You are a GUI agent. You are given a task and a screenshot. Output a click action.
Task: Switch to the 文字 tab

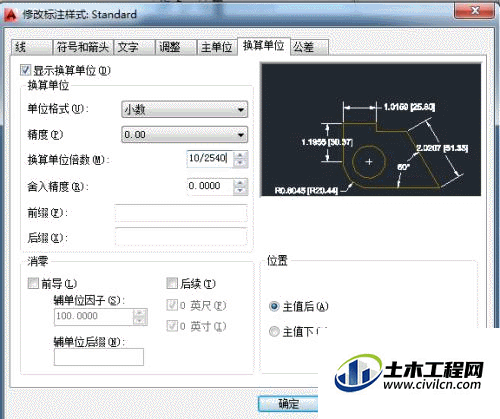134,47
